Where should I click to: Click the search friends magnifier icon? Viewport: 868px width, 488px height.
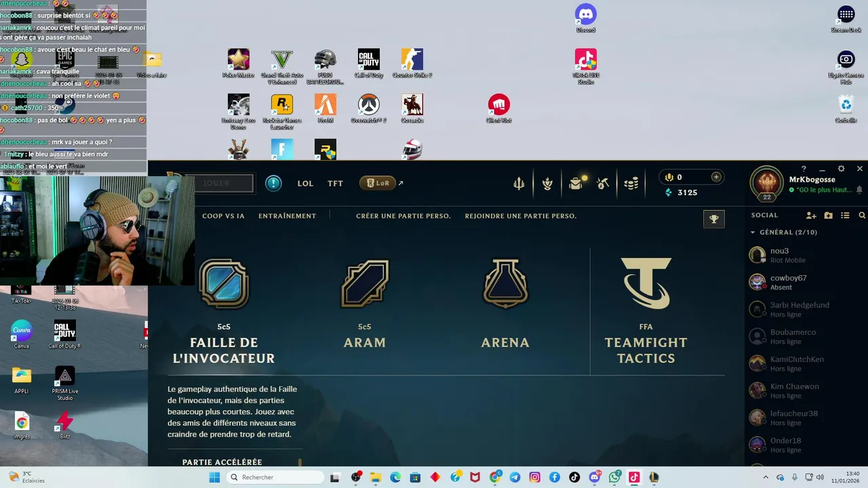pyautogui.click(x=862, y=216)
